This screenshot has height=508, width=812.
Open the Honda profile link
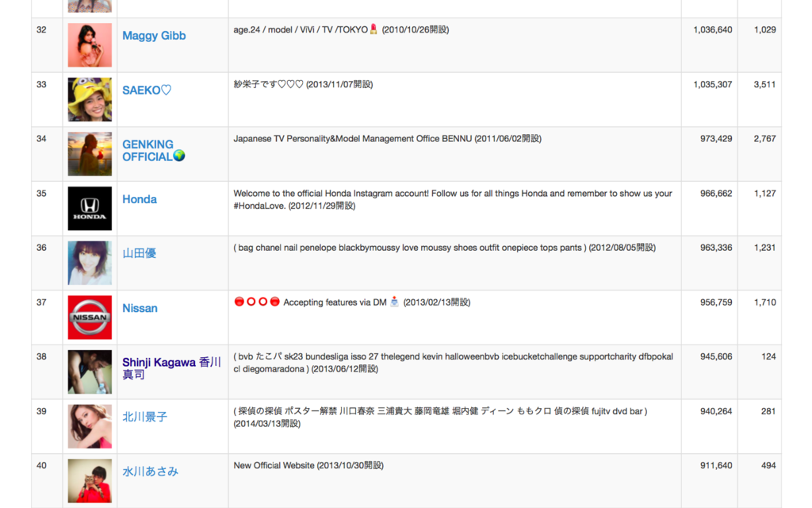tap(140, 199)
